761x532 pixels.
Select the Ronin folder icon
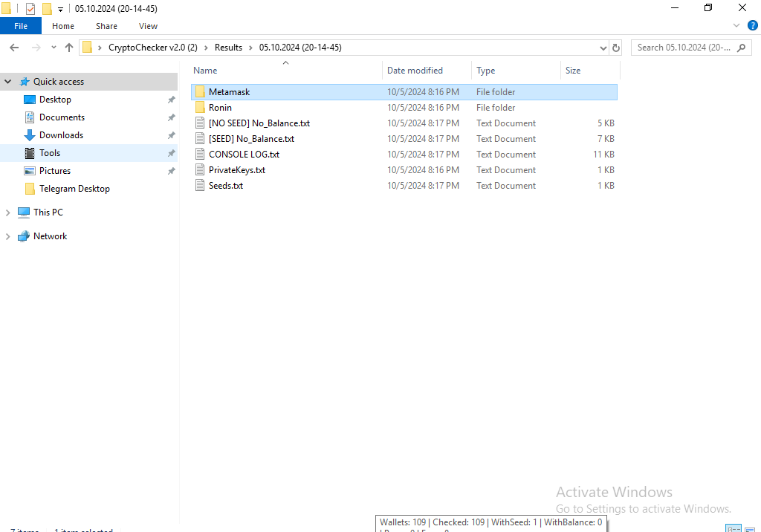[x=199, y=108]
